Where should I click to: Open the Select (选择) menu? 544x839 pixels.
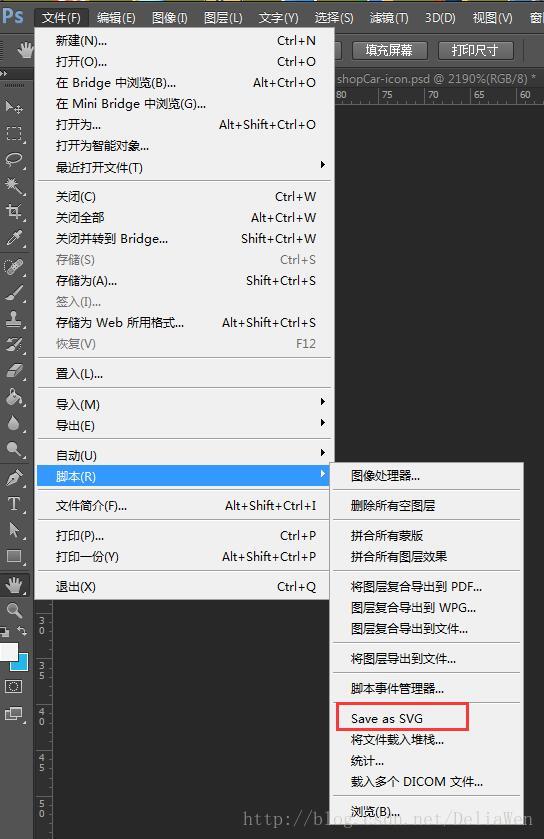(334, 18)
